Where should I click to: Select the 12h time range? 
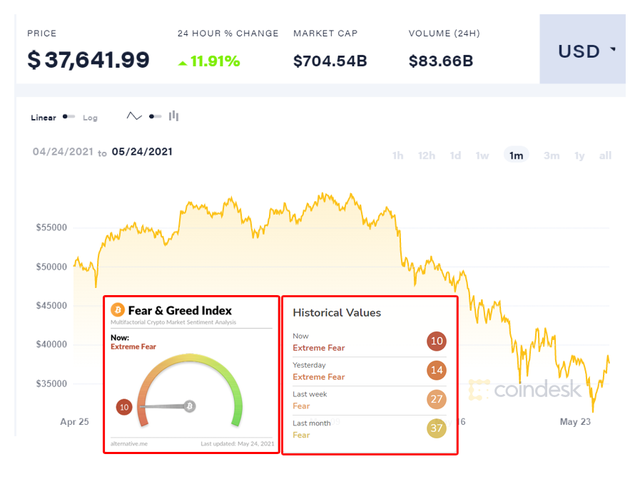coord(426,156)
